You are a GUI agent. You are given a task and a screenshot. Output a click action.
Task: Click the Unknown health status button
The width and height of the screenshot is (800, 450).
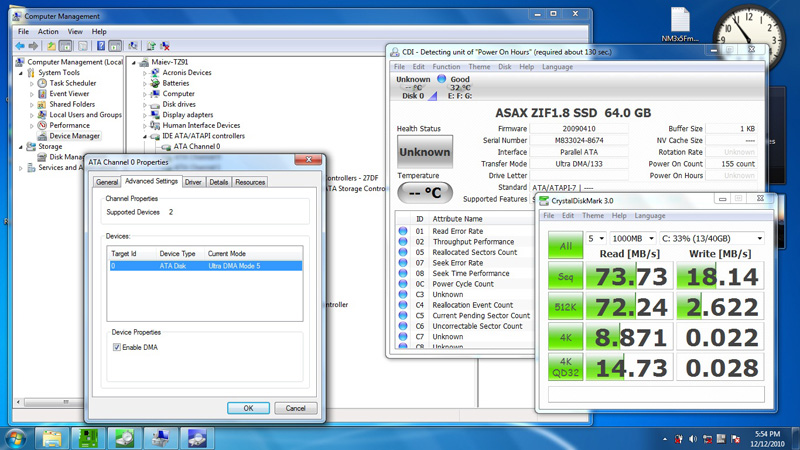click(x=424, y=152)
